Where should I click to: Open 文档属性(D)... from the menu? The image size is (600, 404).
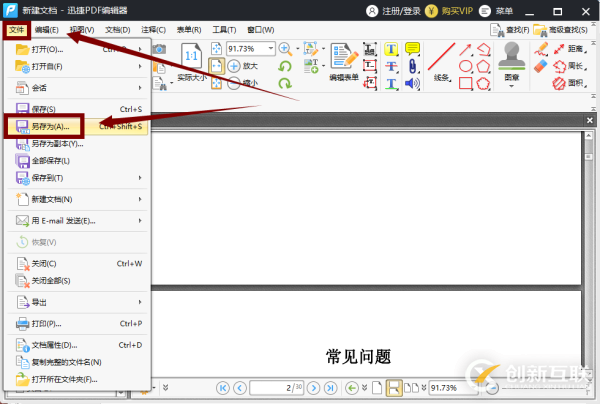pos(78,345)
